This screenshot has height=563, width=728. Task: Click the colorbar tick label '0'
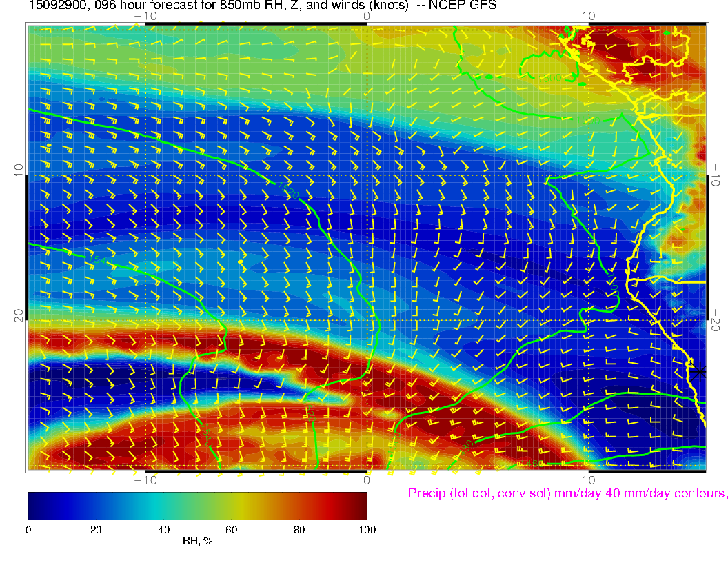[x=28, y=530]
